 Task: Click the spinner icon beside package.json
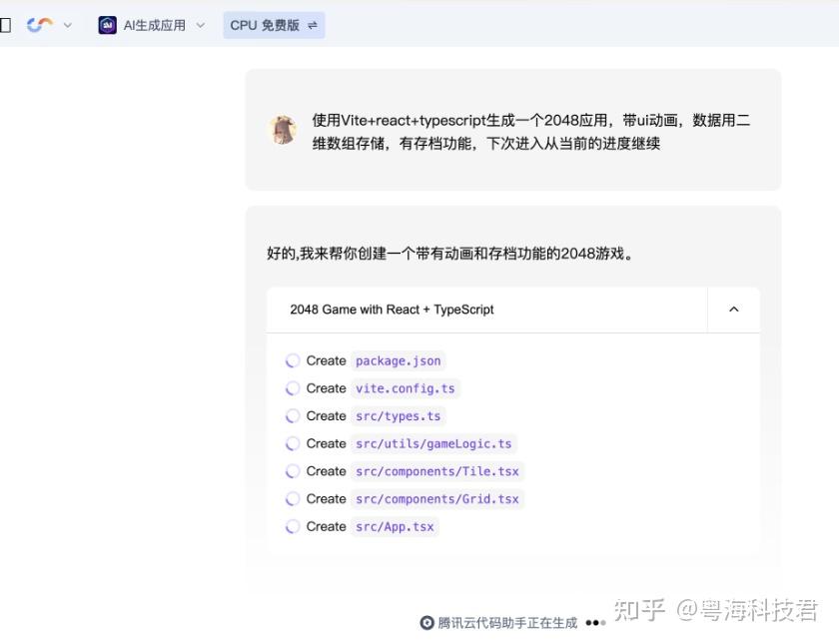[293, 360]
